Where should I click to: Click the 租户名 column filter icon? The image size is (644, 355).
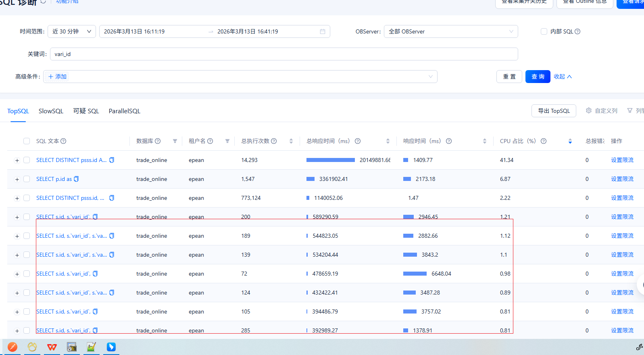pos(227,141)
